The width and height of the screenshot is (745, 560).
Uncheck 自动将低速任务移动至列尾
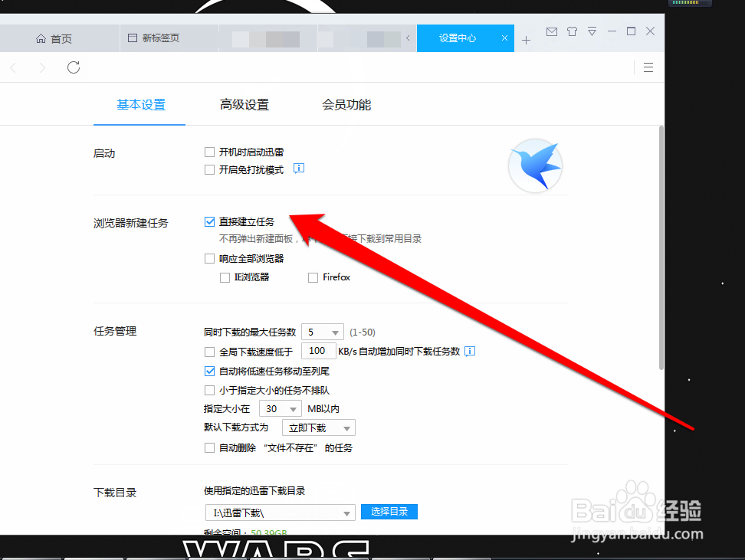(209, 371)
